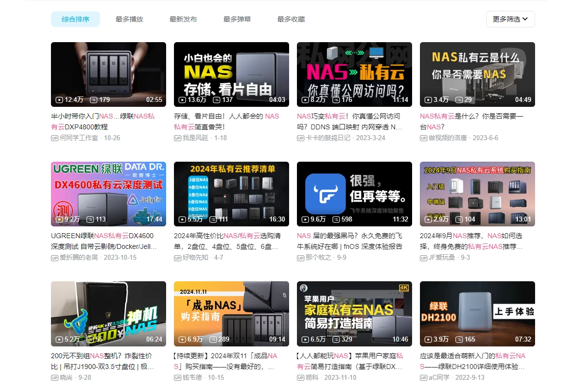Sort results by 最多弹幕

tap(237, 19)
